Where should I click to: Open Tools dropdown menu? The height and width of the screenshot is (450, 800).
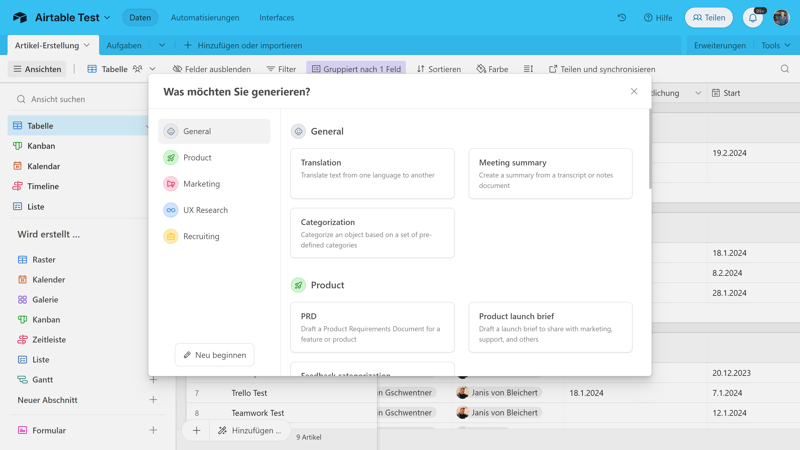(775, 45)
